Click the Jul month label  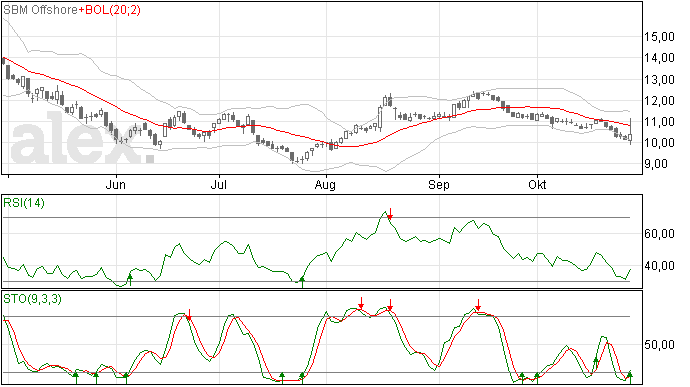219,185
